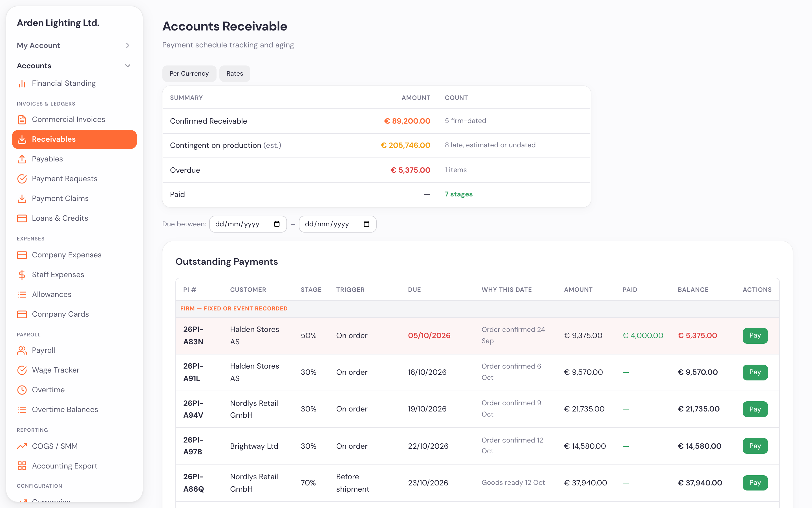Click the CUSTOMER column header

[x=248, y=290]
